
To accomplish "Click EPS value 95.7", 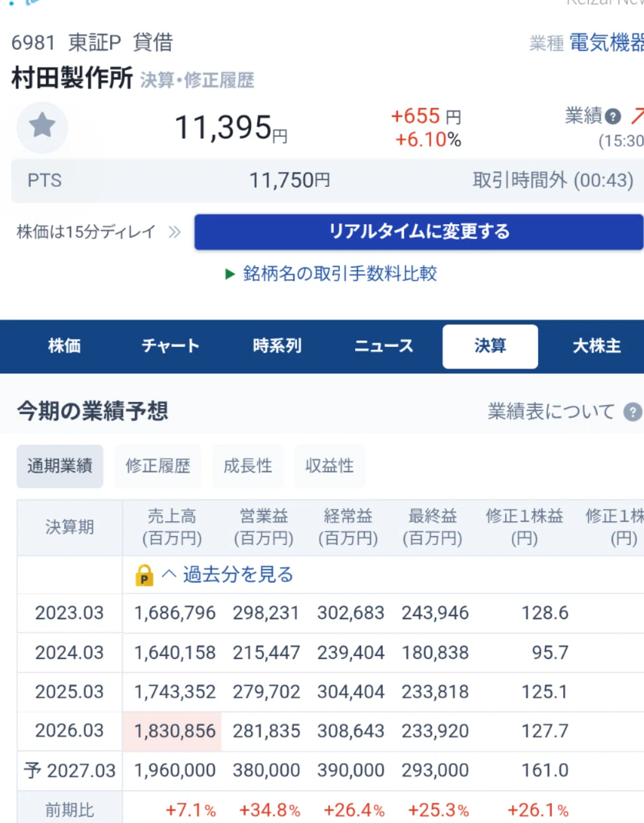I will click(550, 653).
